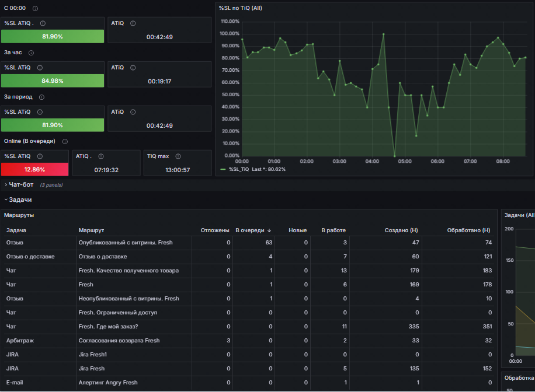Viewport: 535px width, 392px height.
Task: Click info icon on %SL ATiQ panel showing 84.98%
Action: [x=40, y=68]
